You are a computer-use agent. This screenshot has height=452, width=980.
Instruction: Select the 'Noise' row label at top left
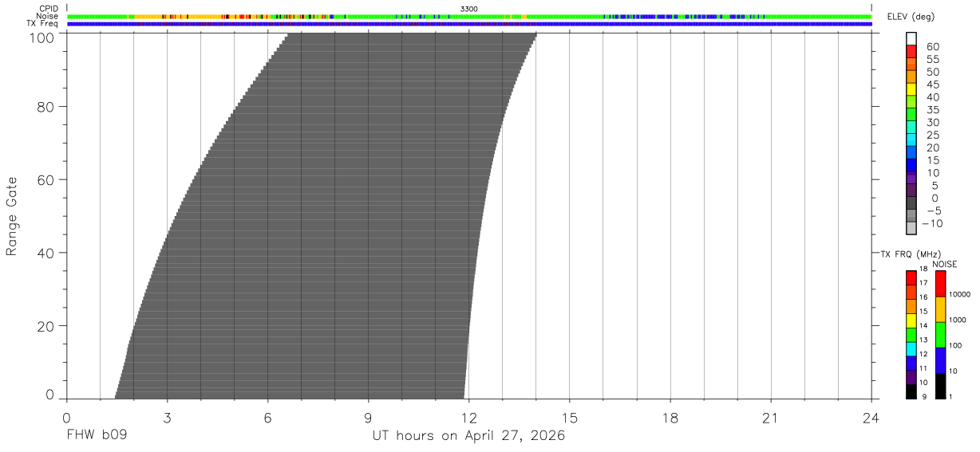pos(47,16)
